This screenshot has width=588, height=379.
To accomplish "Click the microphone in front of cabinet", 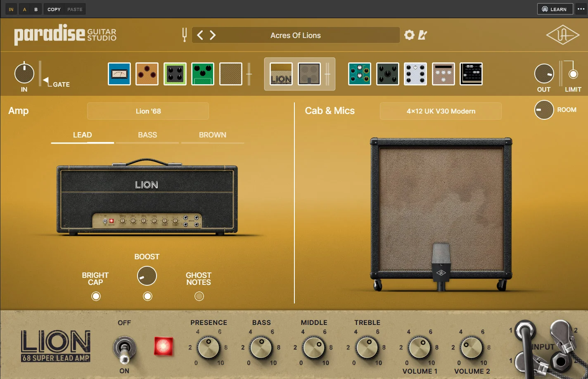I will click(441, 266).
